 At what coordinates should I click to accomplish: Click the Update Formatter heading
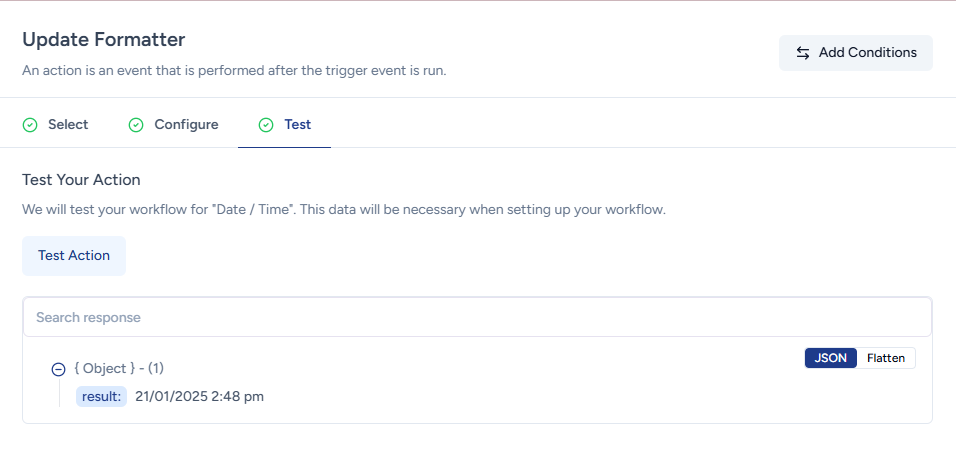pyautogui.click(x=104, y=40)
